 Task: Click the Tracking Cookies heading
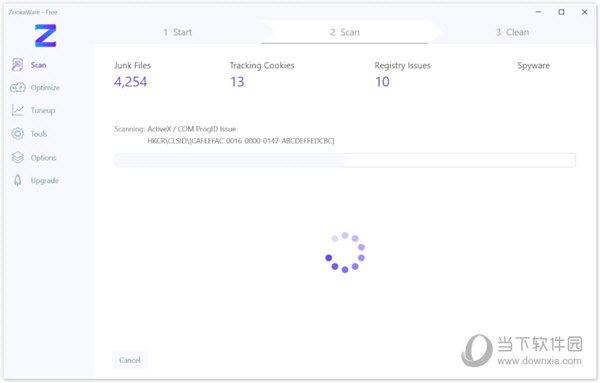pos(262,65)
